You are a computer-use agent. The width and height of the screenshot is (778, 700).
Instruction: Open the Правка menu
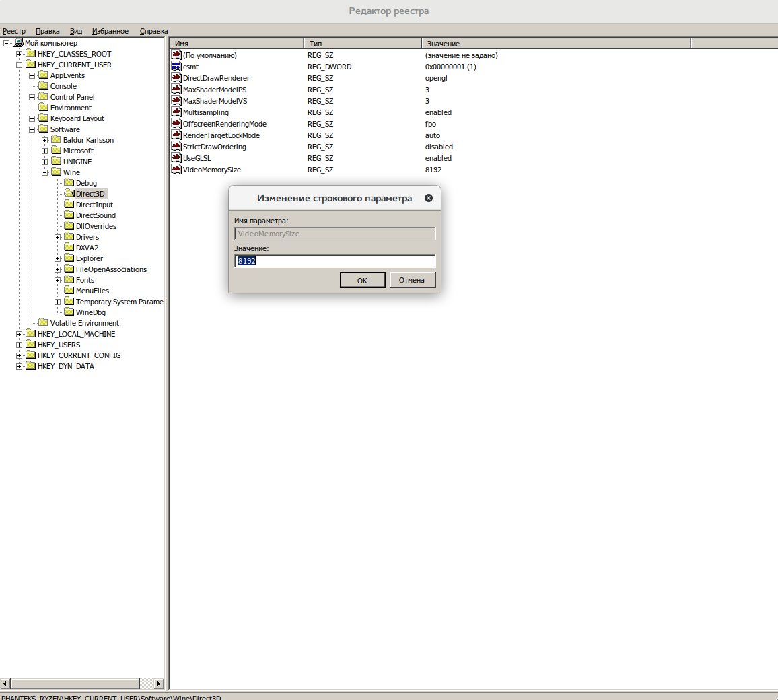pyautogui.click(x=48, y=31)
